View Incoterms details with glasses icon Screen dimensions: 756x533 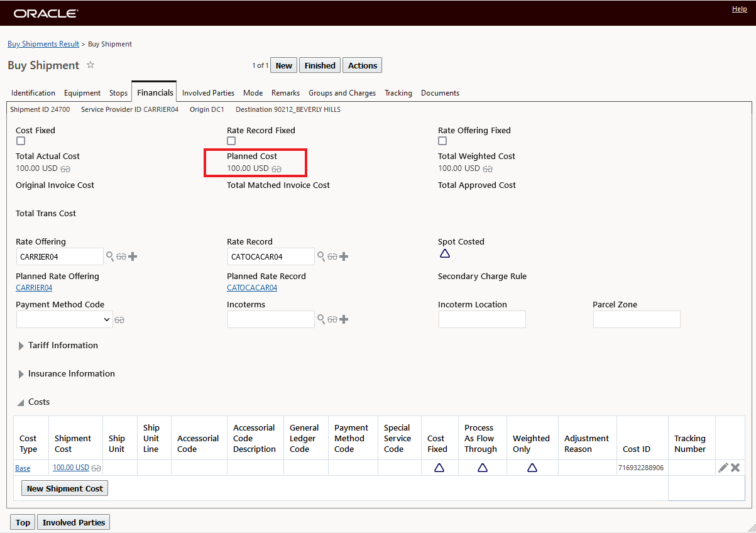[x=332, y=319]
